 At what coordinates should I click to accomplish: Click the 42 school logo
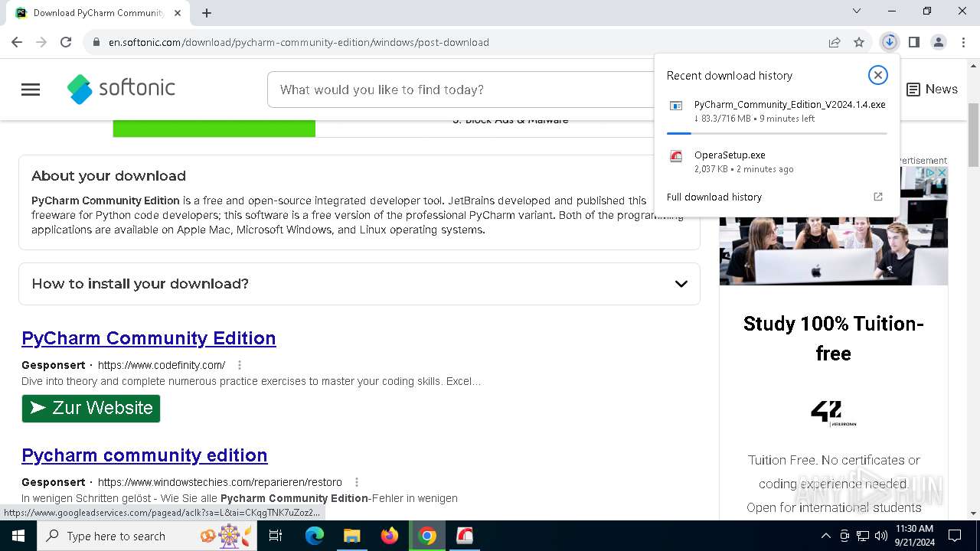(x=833, y=413)
